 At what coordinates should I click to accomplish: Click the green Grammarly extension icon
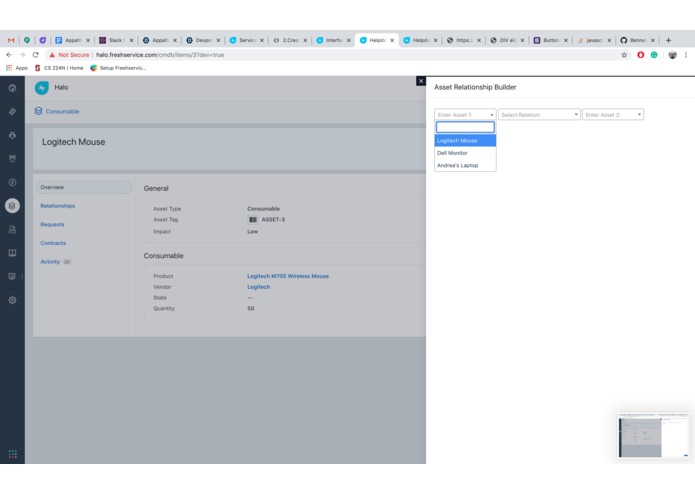[x=654, y=55]
